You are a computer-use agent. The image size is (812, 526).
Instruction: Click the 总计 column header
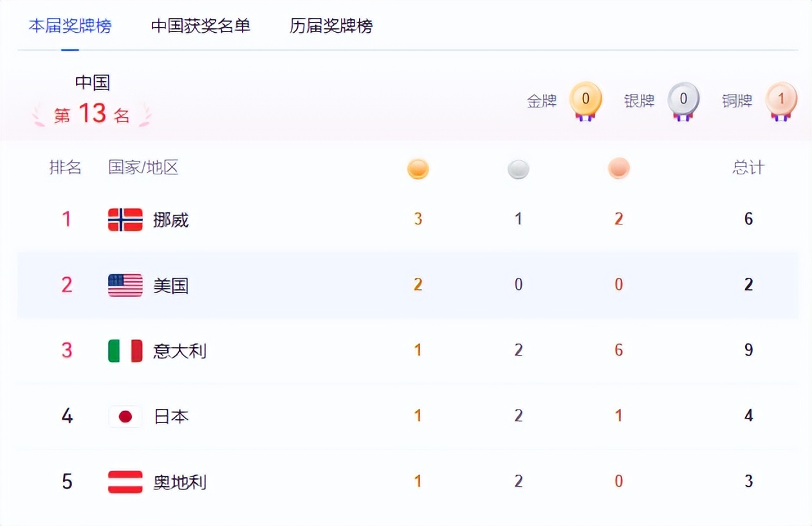point(748,168)
